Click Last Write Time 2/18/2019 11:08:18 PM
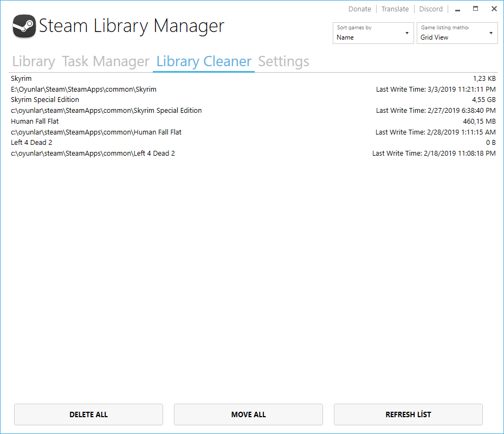Viewport: 504px width, 434px height. click(434, 154)
